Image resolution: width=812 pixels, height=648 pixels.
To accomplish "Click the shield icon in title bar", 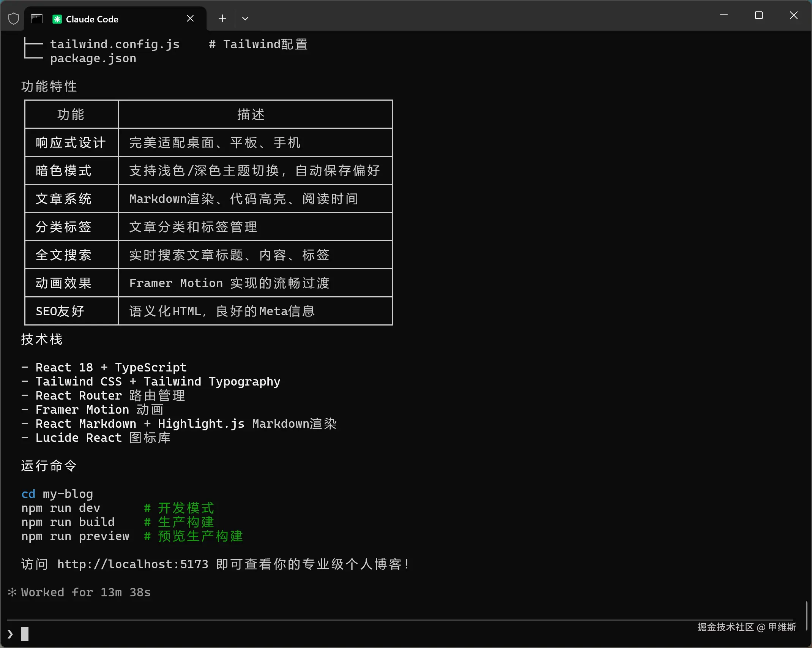I will [x=14, y=19].
